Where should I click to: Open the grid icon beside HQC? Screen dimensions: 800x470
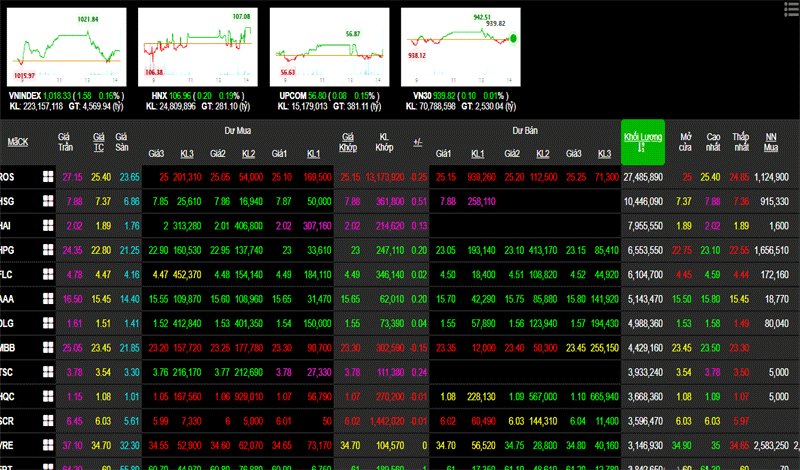tap(48, 397)
